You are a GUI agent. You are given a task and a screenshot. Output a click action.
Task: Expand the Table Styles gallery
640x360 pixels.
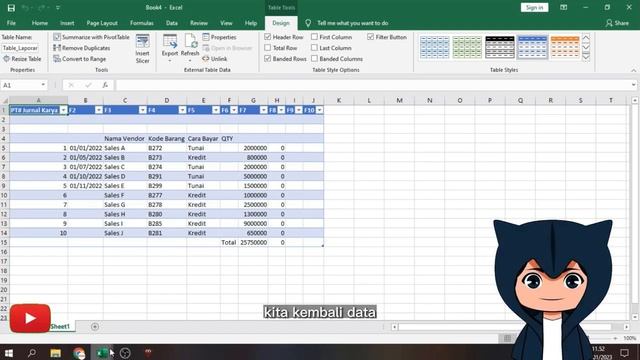[586, 58]
